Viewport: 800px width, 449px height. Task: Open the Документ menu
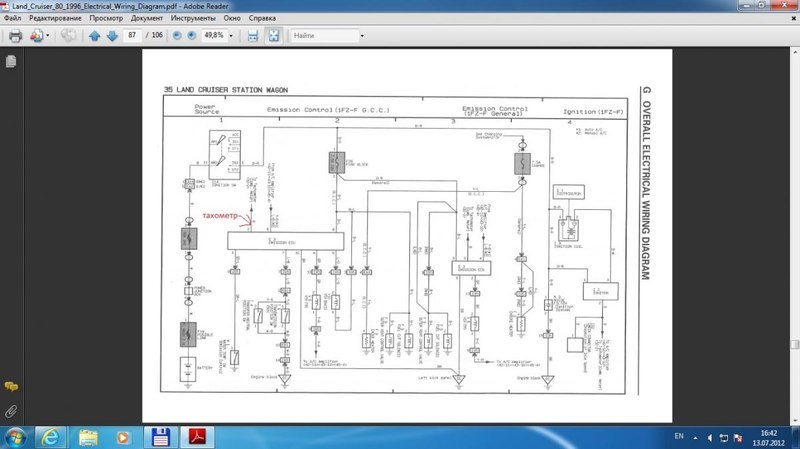[146, 18]
